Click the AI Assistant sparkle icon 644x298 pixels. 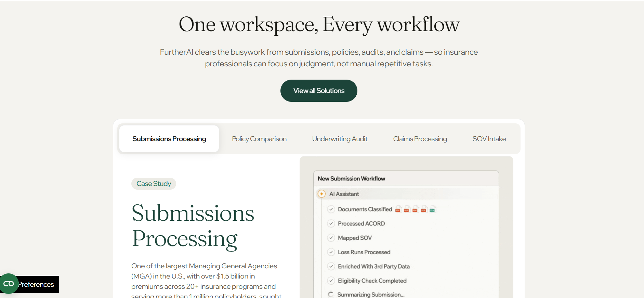(x=321, y=194)
